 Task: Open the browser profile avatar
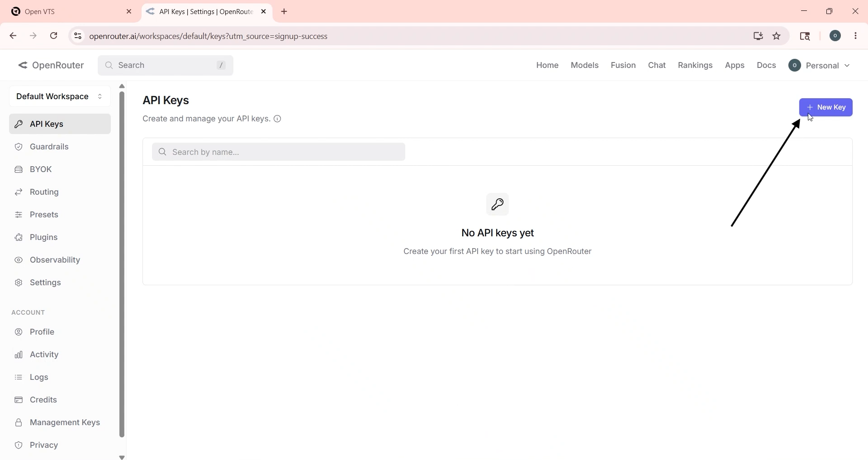click(835, 36)
